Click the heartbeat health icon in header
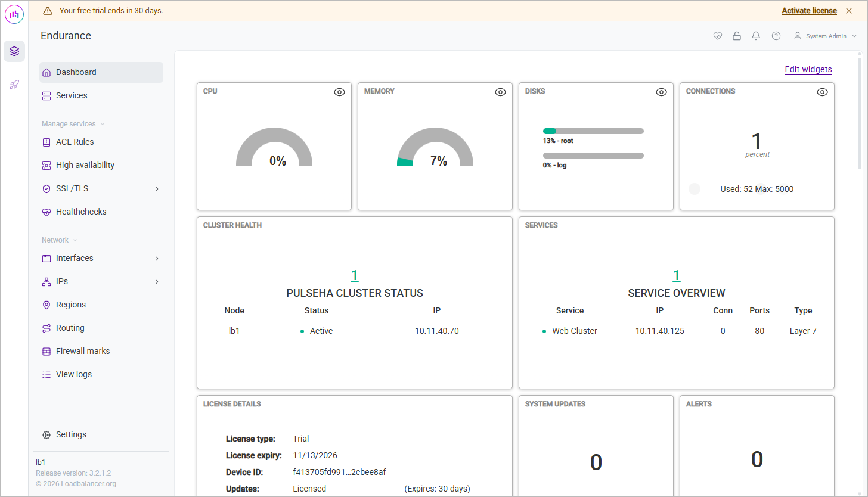The image size is (868, 497). [718, 36]
